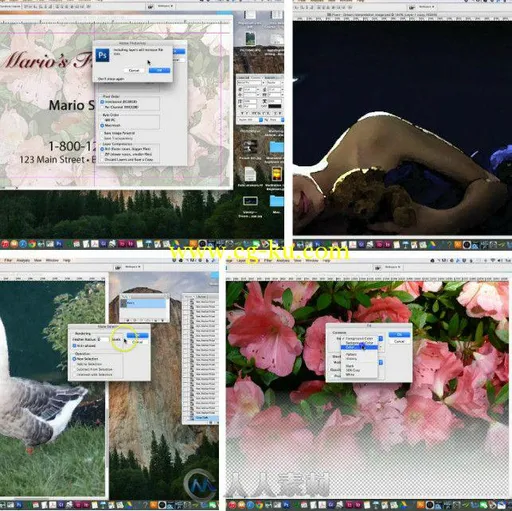The height and width of the screenshot is (511, 512).
Task: Click Go to Bridge icon in business card window
Action: point(150,6)
